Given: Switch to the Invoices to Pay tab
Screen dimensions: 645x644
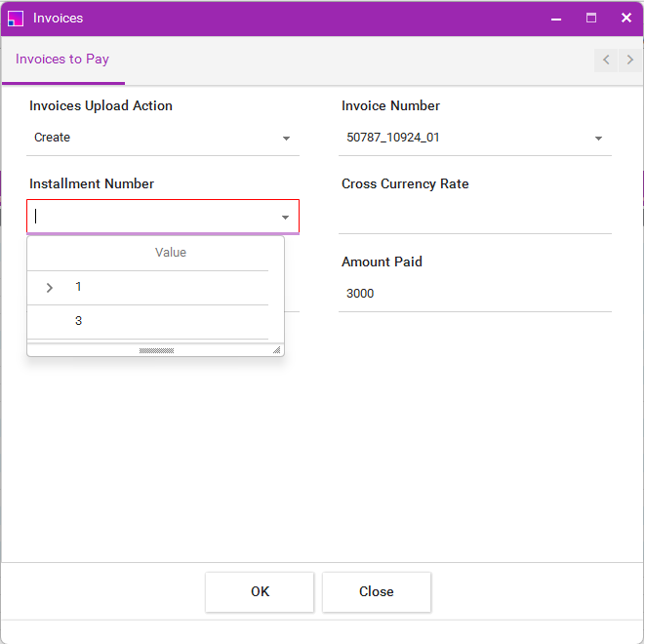Looking at the screenshot, I should click(x=62, y=60).
